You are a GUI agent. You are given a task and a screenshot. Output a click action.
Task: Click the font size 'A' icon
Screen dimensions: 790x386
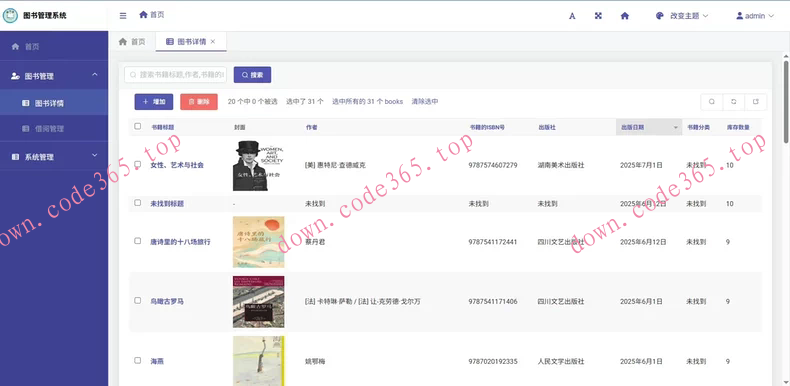[x=572, y=16]
